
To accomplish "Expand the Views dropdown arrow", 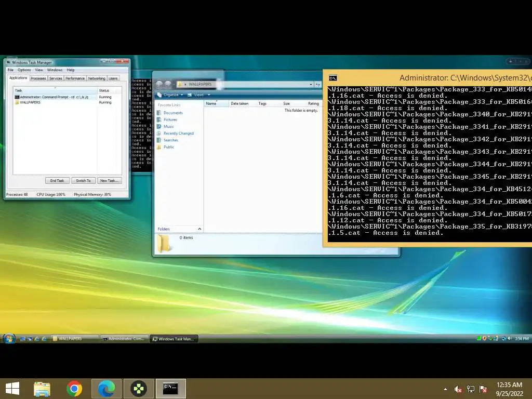I will tap(209, 95).
